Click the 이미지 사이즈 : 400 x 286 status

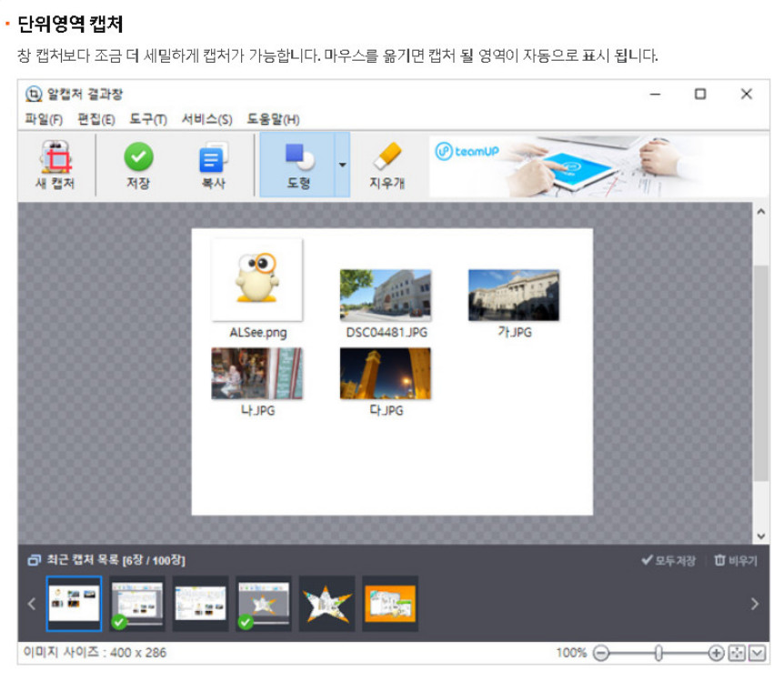coord(95,653)
